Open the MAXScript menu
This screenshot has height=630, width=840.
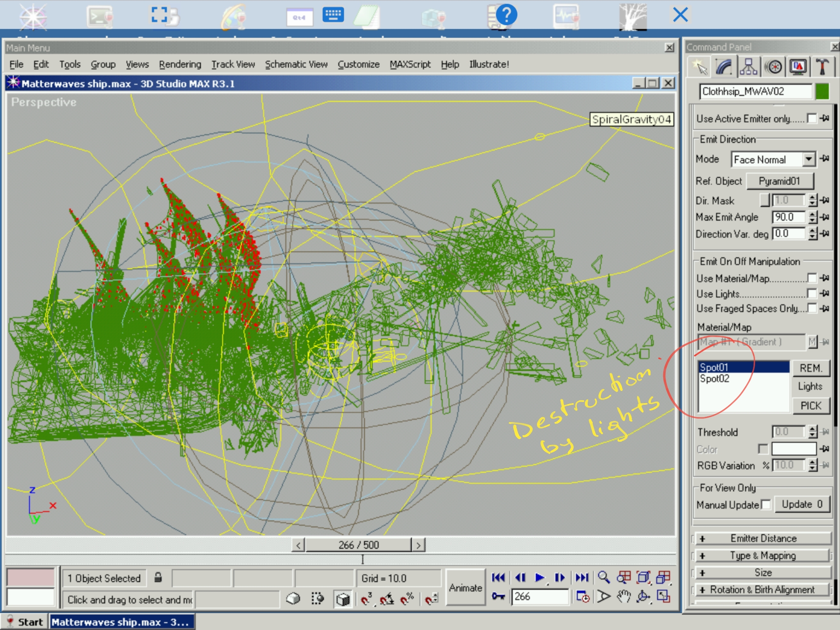[410, 64]
